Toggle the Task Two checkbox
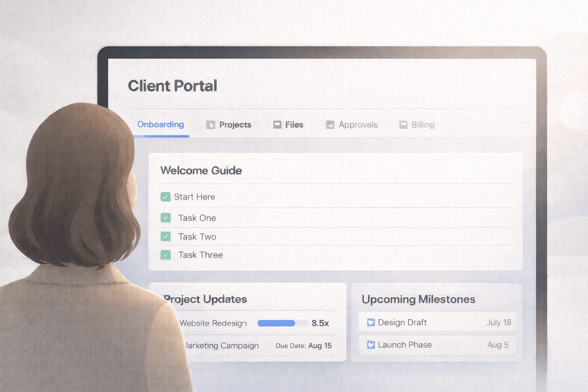The width and height of the screenshot is (588, 392). 165,236
